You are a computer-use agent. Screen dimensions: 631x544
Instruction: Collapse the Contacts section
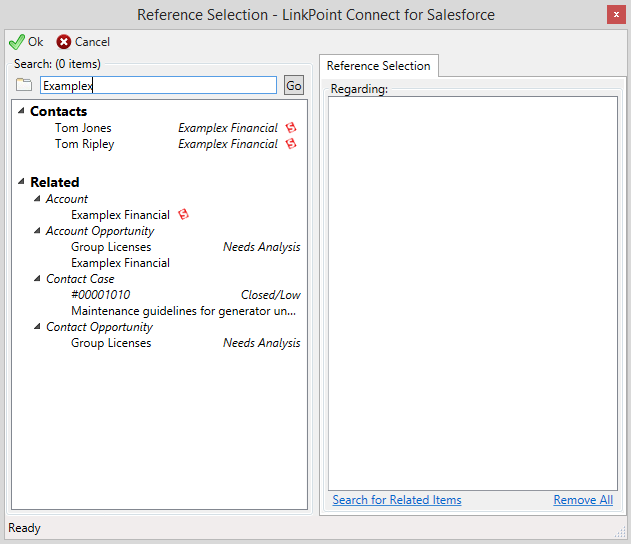point(21,110)
